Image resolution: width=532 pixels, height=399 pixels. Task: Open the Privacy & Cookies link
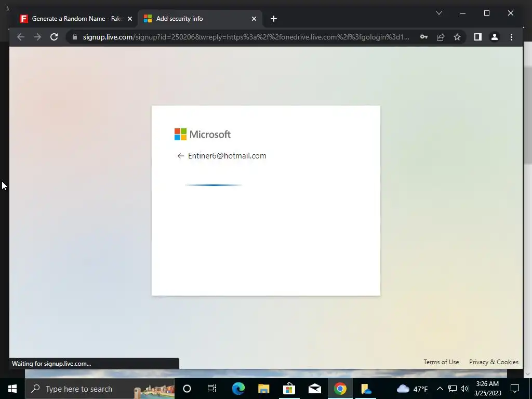pos(494,362)
